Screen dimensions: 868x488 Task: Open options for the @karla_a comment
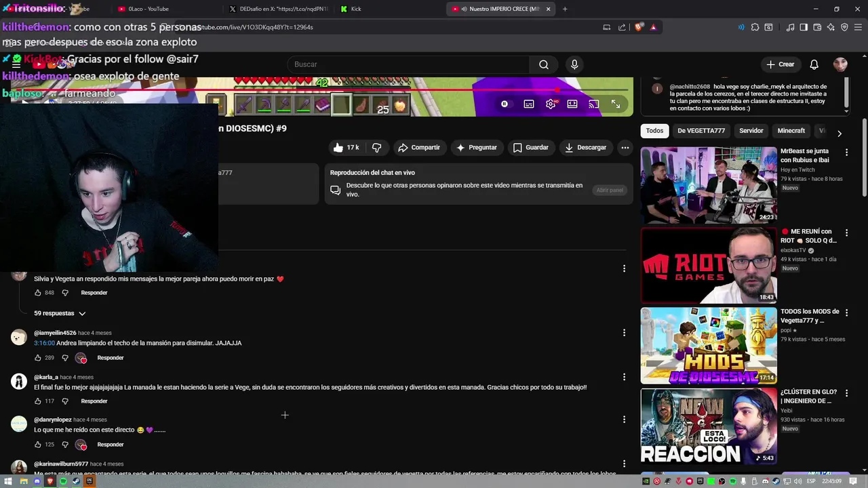624,376
